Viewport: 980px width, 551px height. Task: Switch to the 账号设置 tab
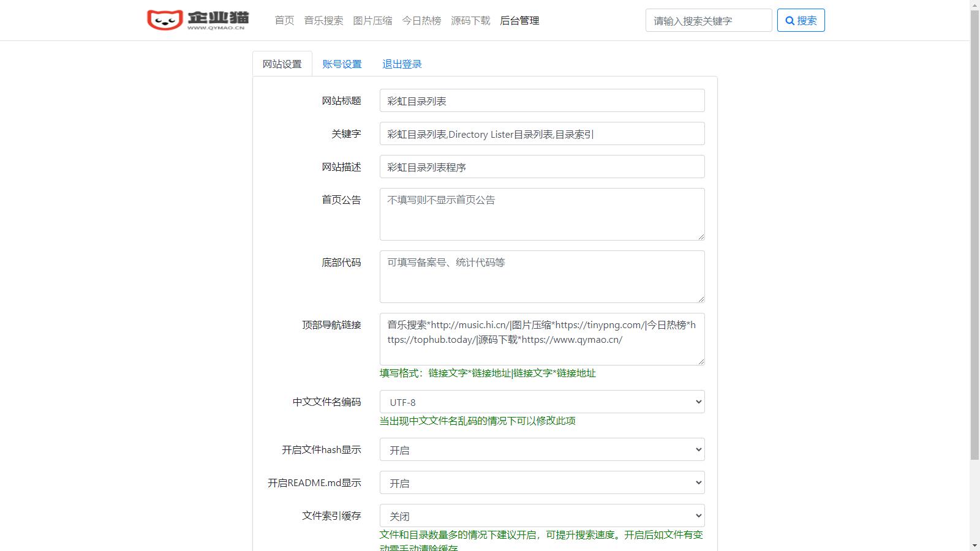[342, 64]
